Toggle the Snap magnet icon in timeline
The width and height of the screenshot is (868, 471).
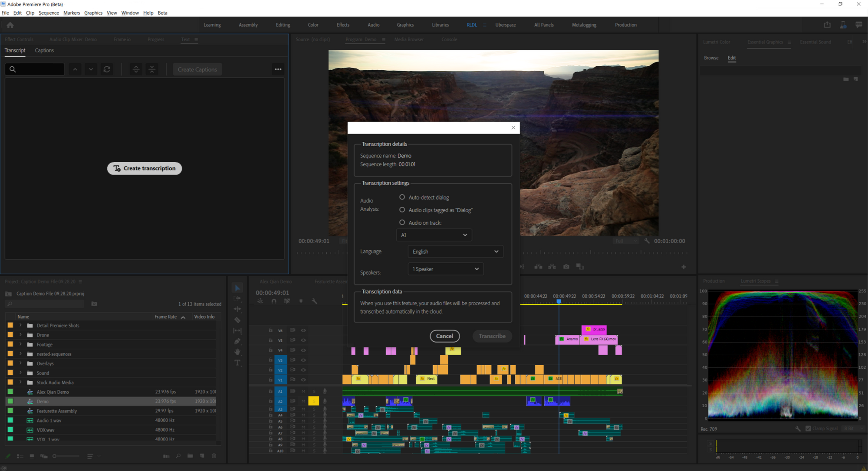pos(274,301)
